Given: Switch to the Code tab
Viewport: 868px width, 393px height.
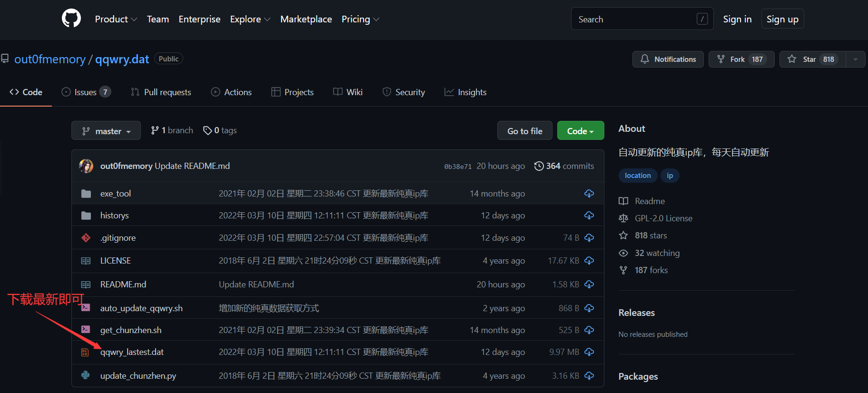Looking at the screenshot, I should 26,92.
